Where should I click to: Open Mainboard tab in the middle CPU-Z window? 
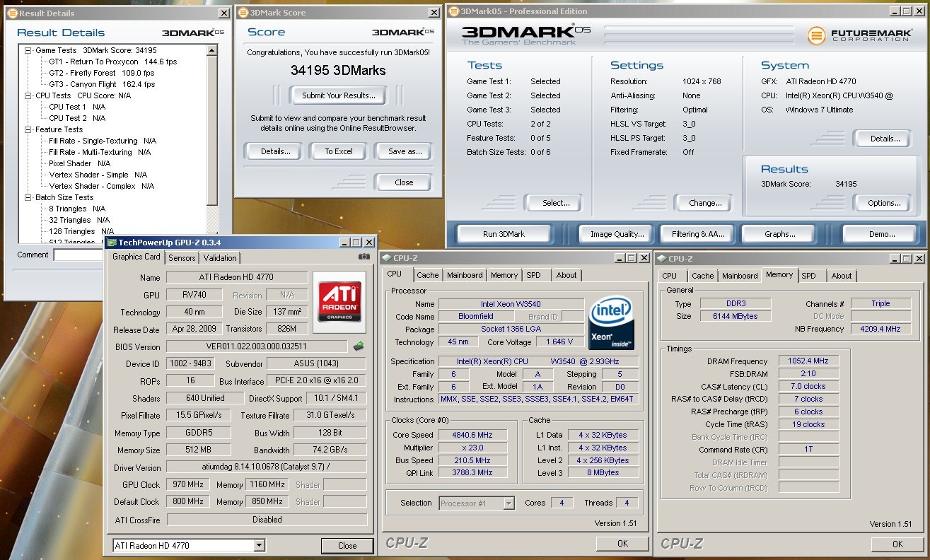point(465,275)
